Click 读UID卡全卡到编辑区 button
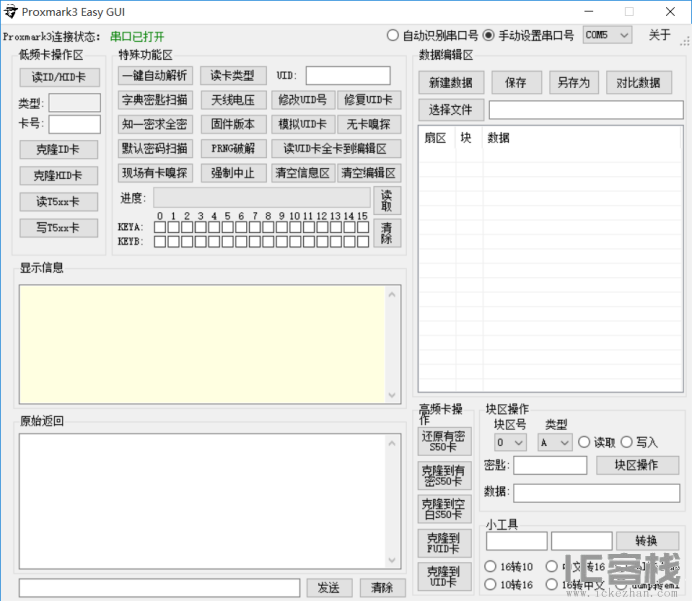This screenshot has height=602, width=693. [336, 149]
